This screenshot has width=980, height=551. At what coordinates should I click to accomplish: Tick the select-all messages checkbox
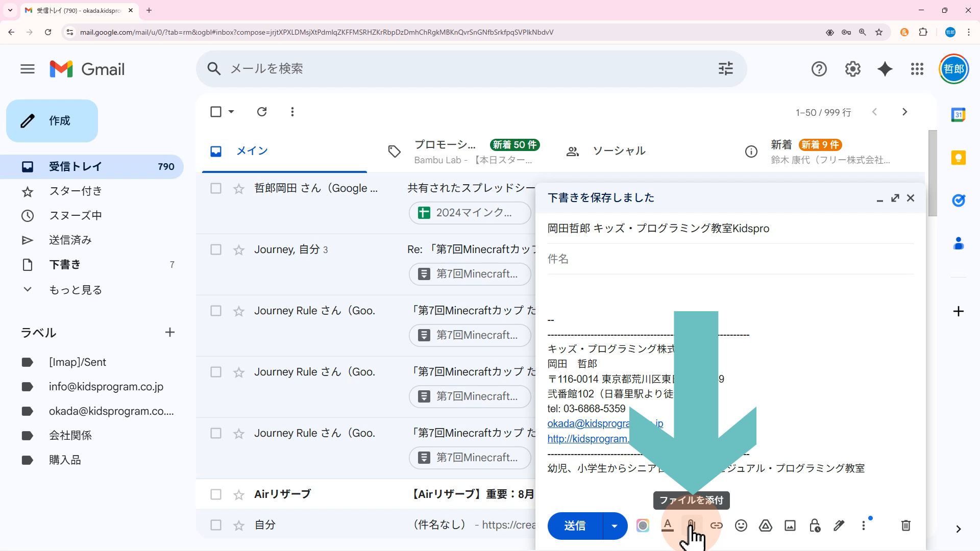[x=216, y=112]
